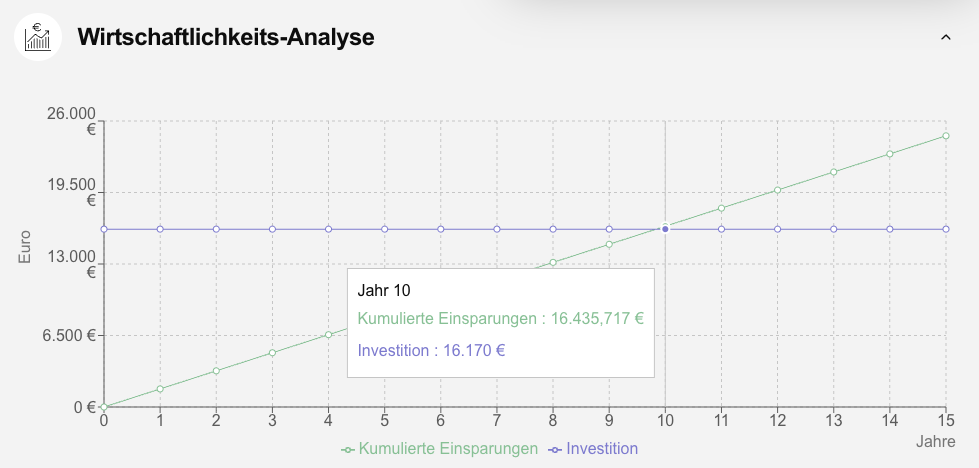
Task: Select the highlighted Investition point at year 10
Action: (665, 229)
